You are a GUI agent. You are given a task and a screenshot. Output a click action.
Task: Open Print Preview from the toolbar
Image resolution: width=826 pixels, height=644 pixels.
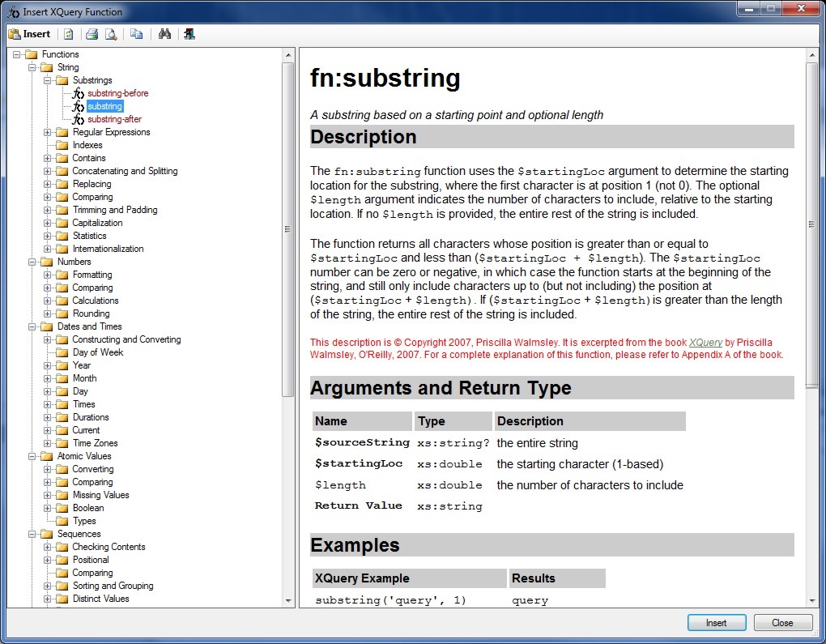(x=111, y=34)
